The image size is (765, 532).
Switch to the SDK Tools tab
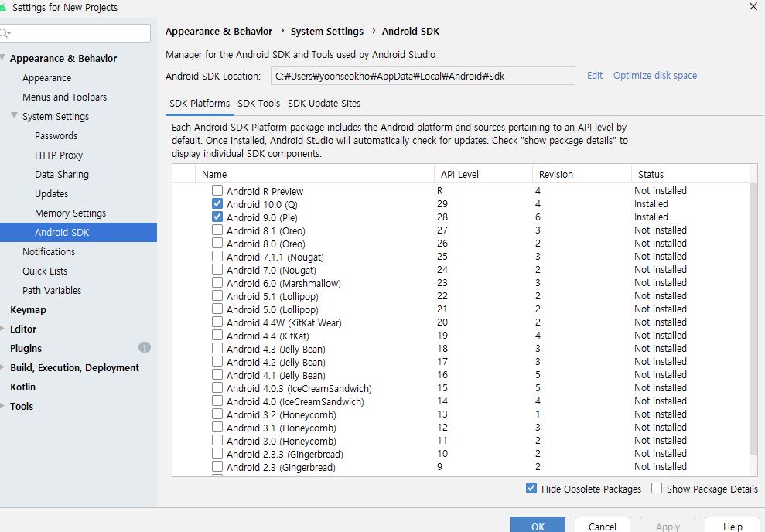[258, 104]
